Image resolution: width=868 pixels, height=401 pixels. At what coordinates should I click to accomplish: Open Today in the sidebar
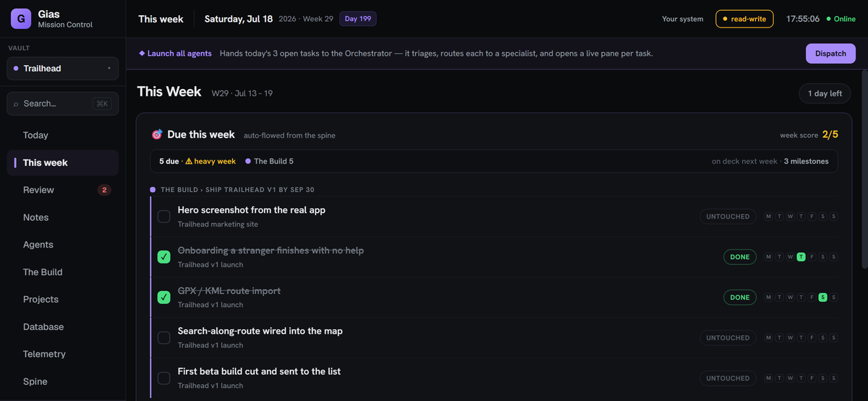(63, 135)
